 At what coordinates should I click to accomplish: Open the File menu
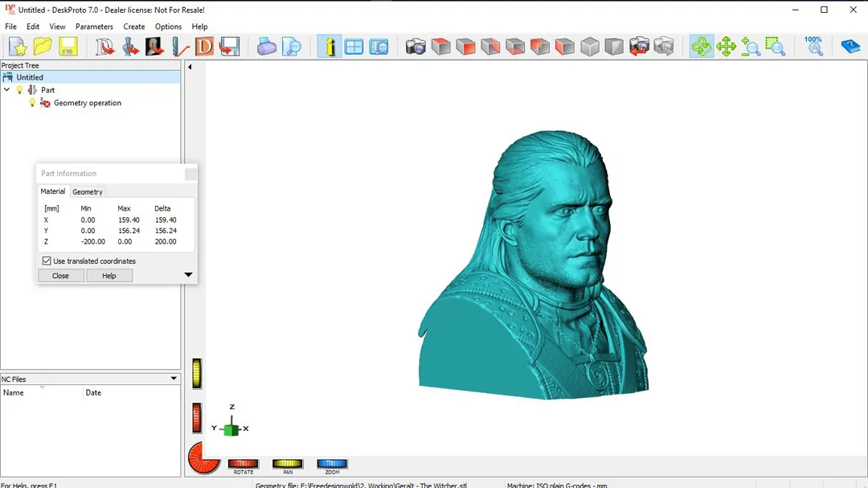click(x=10, y=27)
